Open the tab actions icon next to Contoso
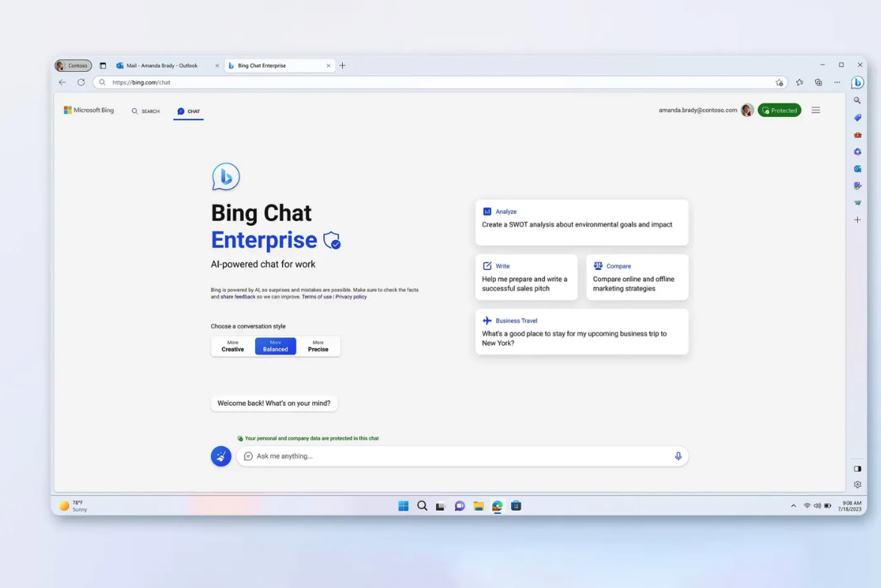 click(103, 66)
